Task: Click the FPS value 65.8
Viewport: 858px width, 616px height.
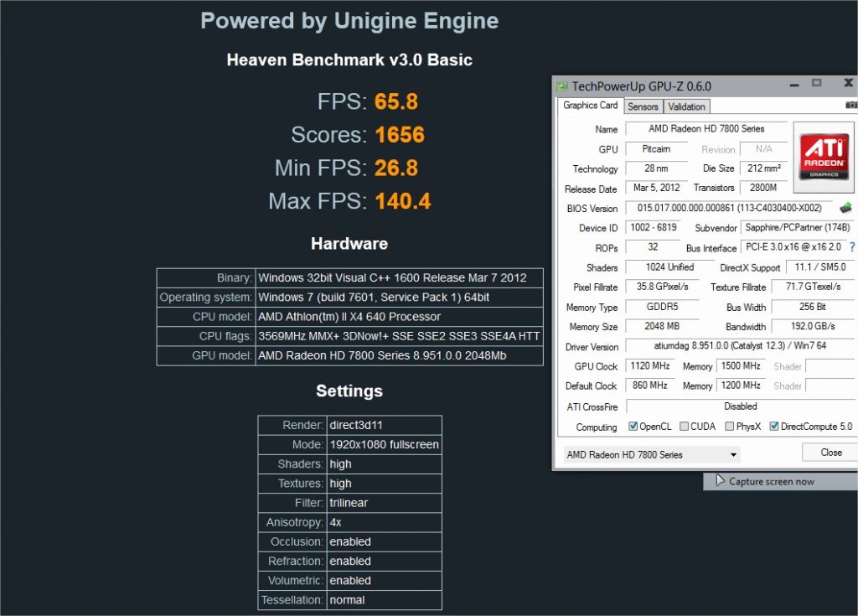Action: coord(395,101)
